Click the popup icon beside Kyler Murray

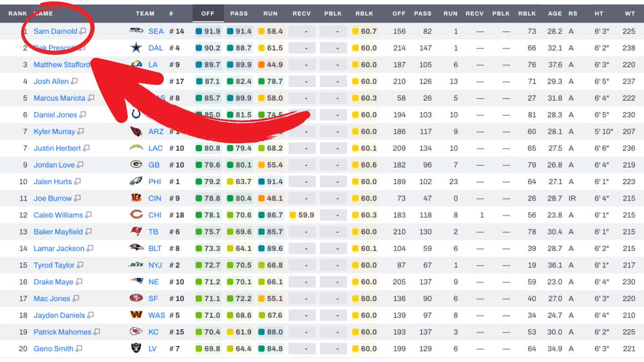(80, 131)
